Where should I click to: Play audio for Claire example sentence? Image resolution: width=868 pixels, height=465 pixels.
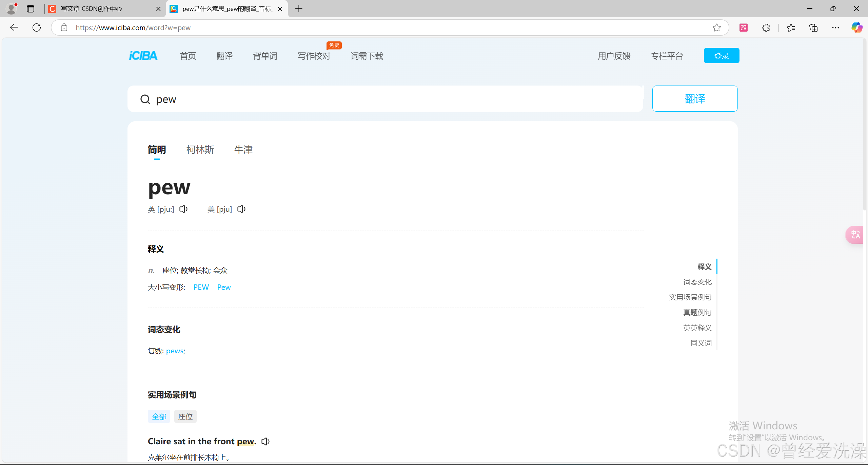265,441
